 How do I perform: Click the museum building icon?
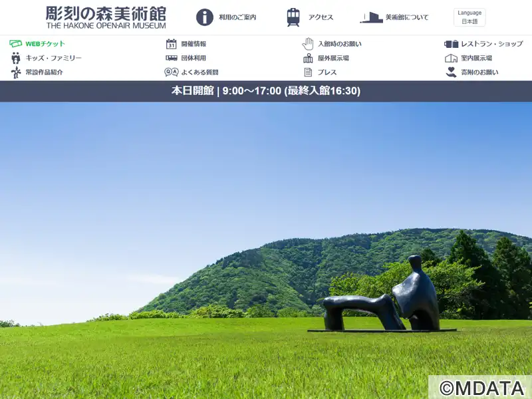371,17
